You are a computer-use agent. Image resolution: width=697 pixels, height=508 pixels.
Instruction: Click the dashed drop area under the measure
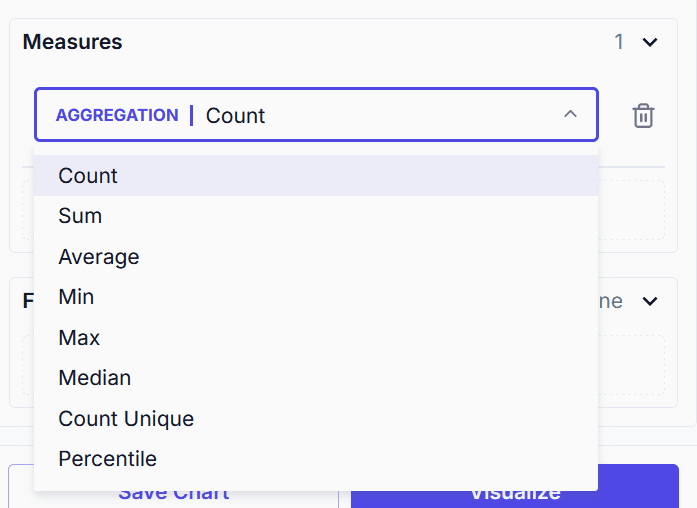pos(632,210)
